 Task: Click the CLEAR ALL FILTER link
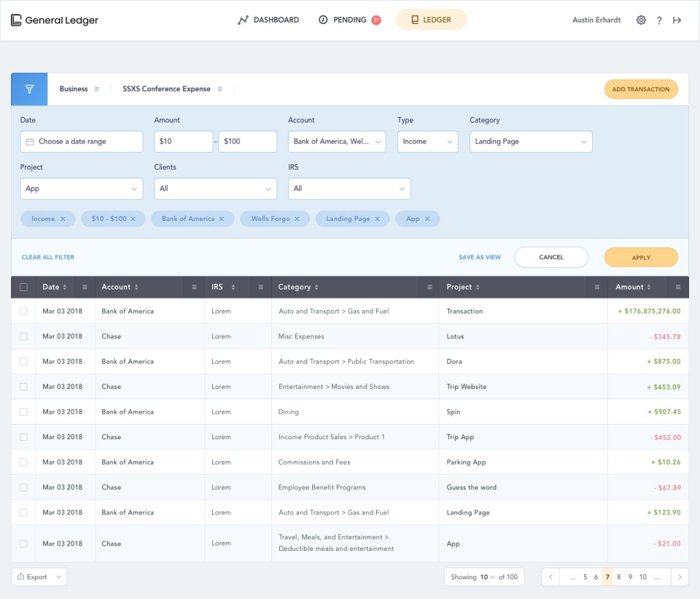(47, 257)
